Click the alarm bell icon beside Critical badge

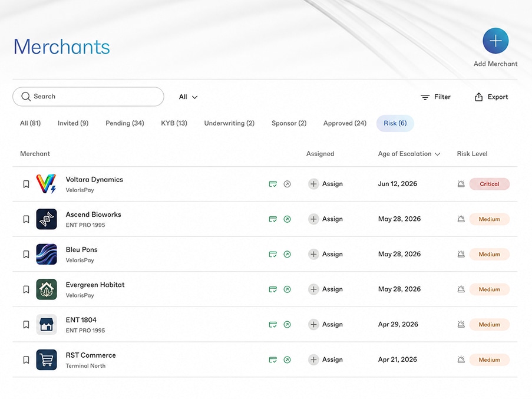click(x=461, y=184)
